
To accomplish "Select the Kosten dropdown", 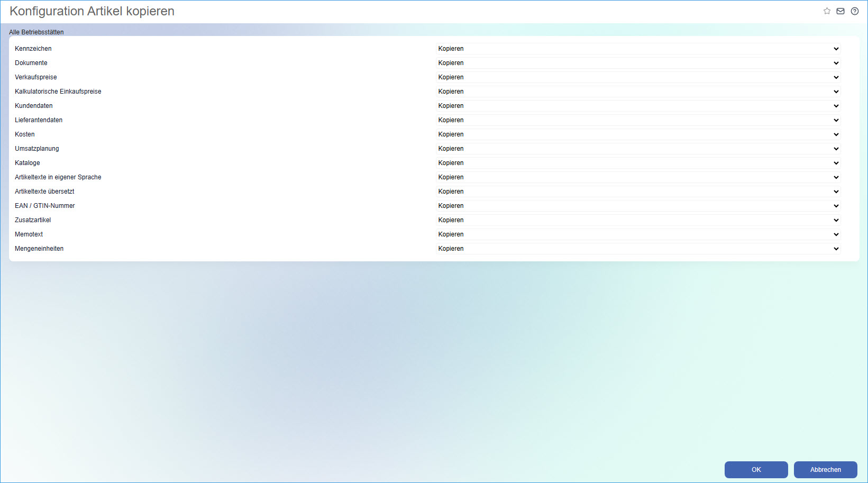I will (x=638, y=134).
